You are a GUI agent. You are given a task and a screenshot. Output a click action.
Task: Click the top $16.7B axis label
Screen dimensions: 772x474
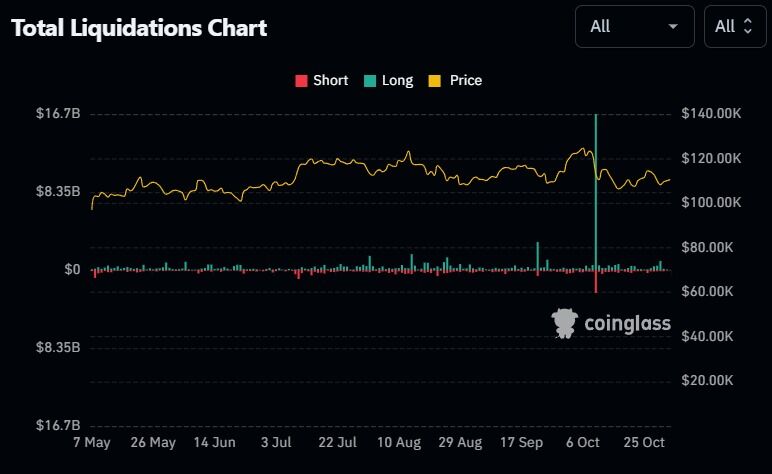58,114
